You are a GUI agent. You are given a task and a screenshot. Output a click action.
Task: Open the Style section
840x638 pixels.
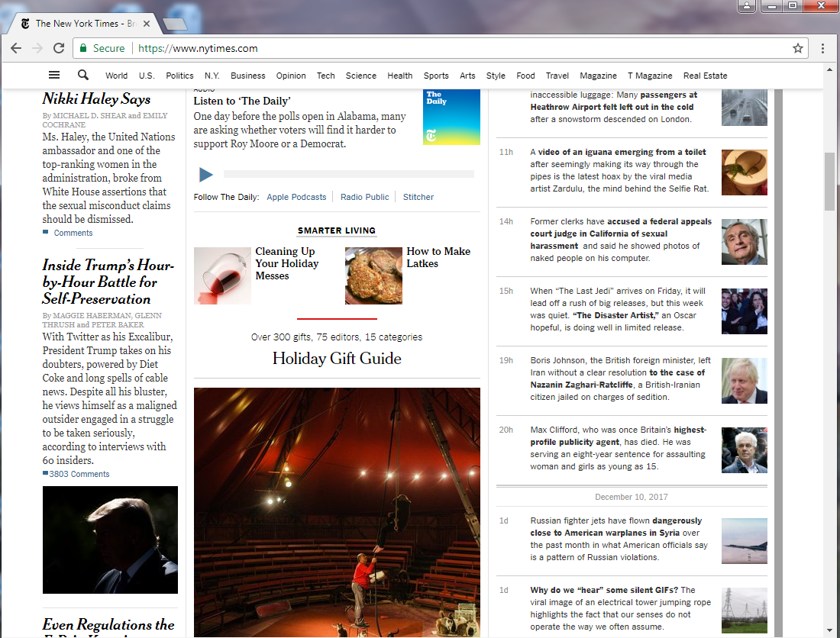tap(496, 76)
